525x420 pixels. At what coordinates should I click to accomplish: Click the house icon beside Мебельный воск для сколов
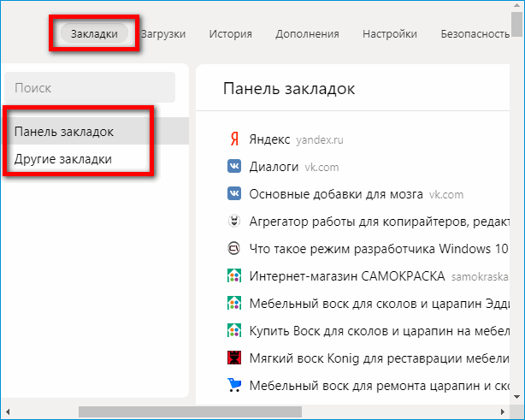234,303
